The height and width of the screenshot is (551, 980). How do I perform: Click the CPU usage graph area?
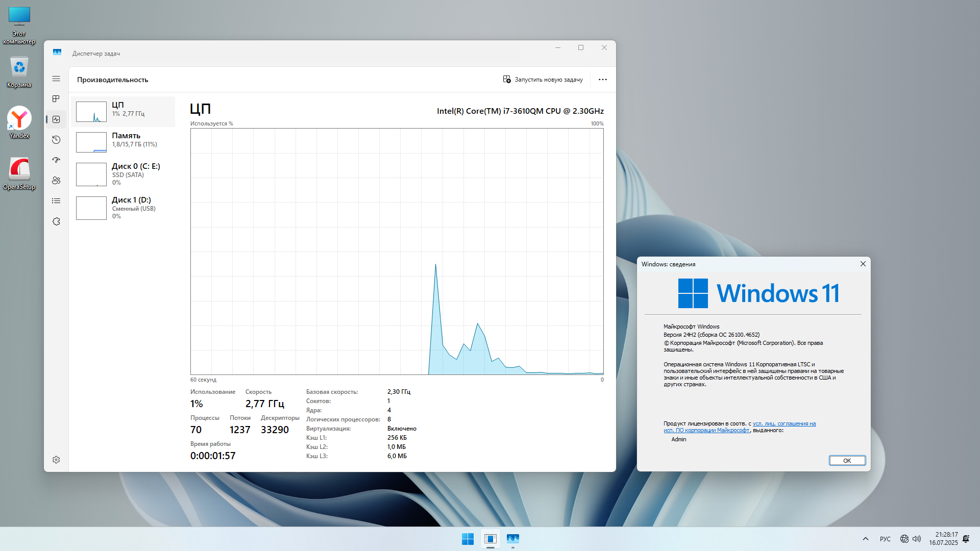(x=397, y=251)
